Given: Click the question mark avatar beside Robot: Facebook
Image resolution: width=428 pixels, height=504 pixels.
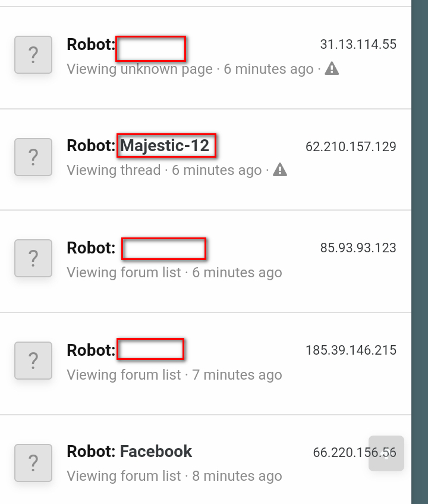Looking at the screenshot, I should (x=33, y=463).
